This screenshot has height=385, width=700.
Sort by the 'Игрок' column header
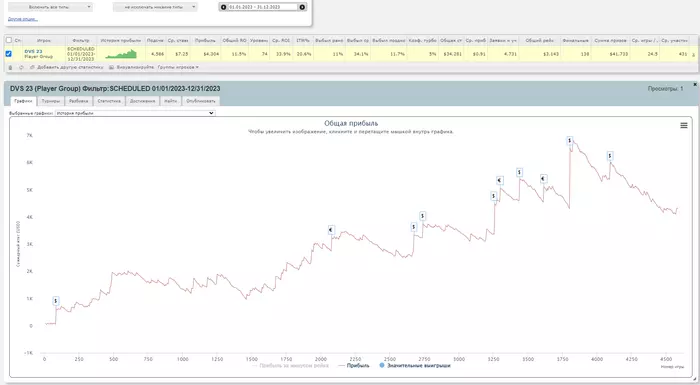pyautogui.click(x=44, y=40)
